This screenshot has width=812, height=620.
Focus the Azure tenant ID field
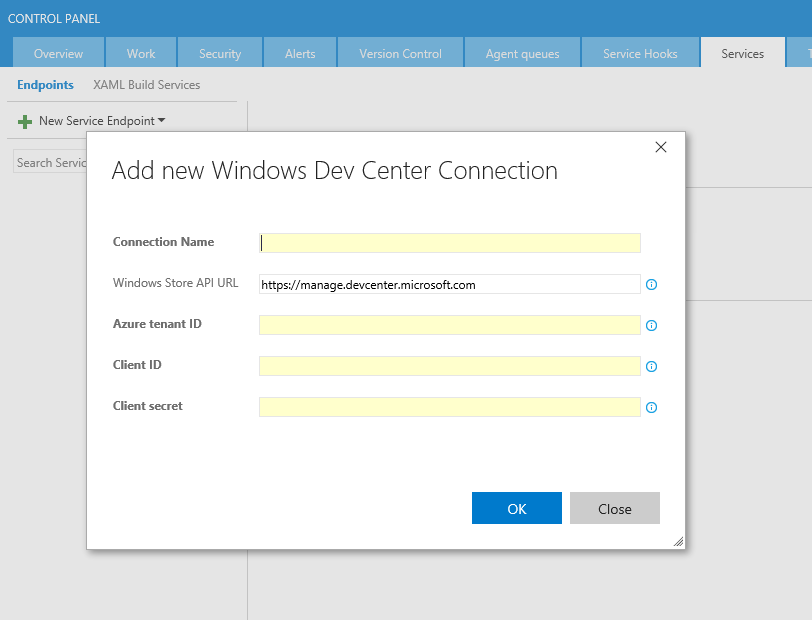450,325
